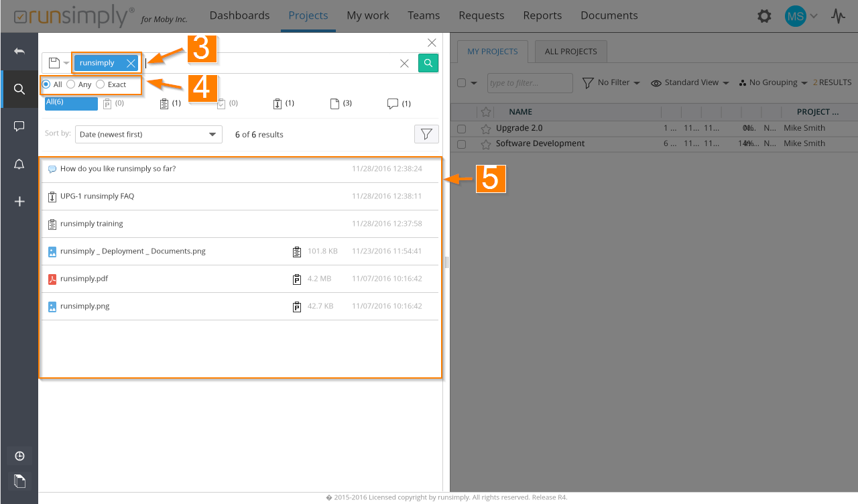Viewport: 858px width, 504px height.
Task: Open the Reports menu
Action: pos(541,15)
